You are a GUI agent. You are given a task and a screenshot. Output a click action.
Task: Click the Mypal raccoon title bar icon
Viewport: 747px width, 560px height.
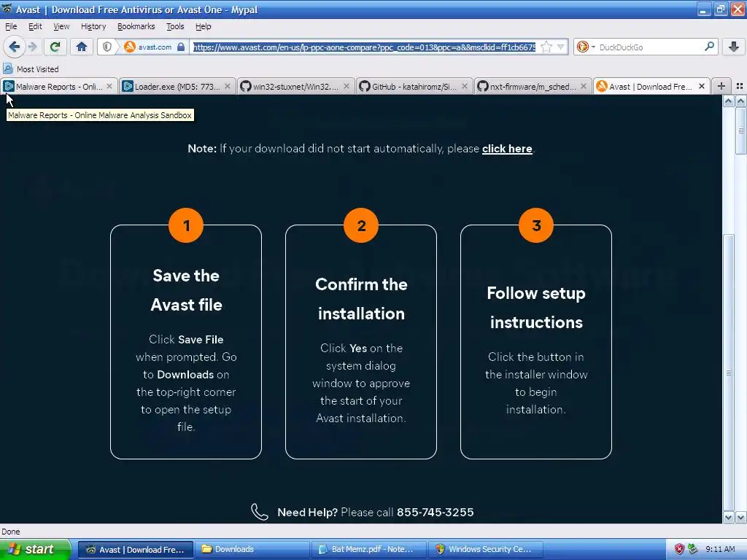(x=7, y=9)
